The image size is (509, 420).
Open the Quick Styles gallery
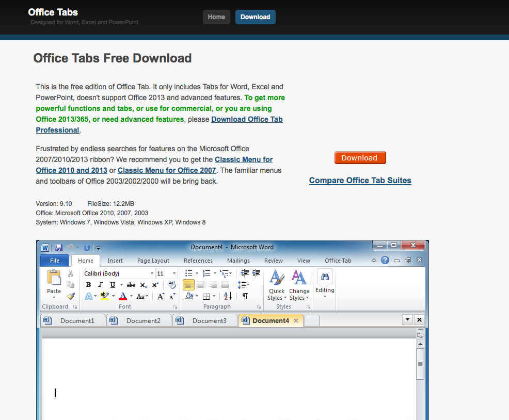277,285
